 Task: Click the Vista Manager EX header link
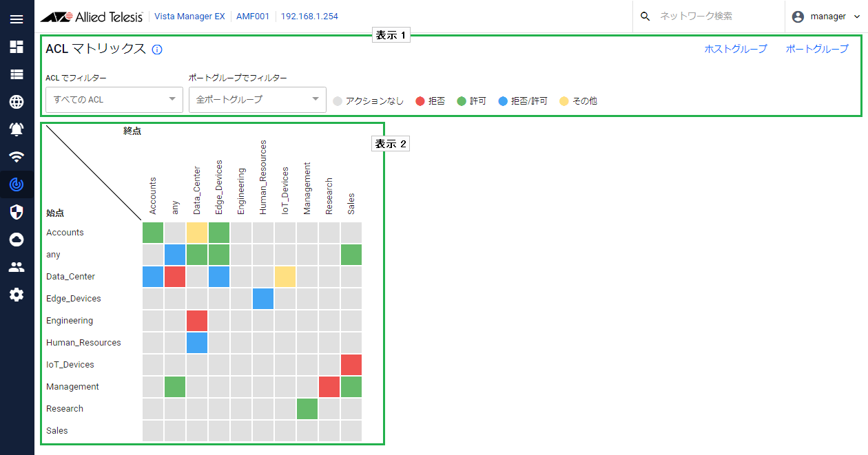(189, 17)
